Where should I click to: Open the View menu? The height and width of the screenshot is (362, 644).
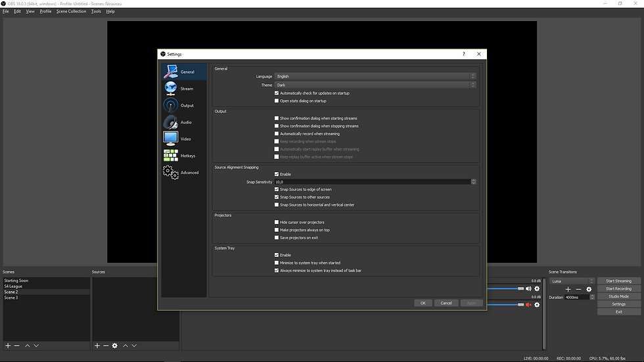point(30,11)
